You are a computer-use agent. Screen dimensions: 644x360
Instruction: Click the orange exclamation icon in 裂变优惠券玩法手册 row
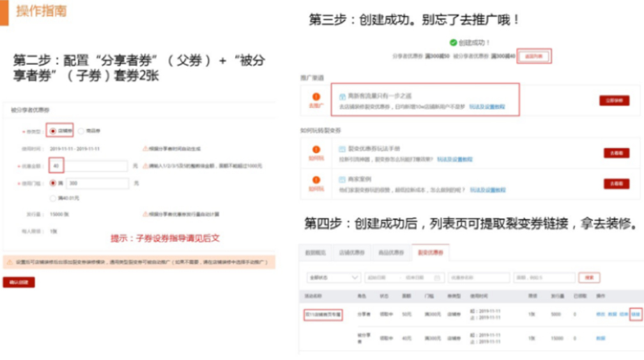[x=316, y=149]
